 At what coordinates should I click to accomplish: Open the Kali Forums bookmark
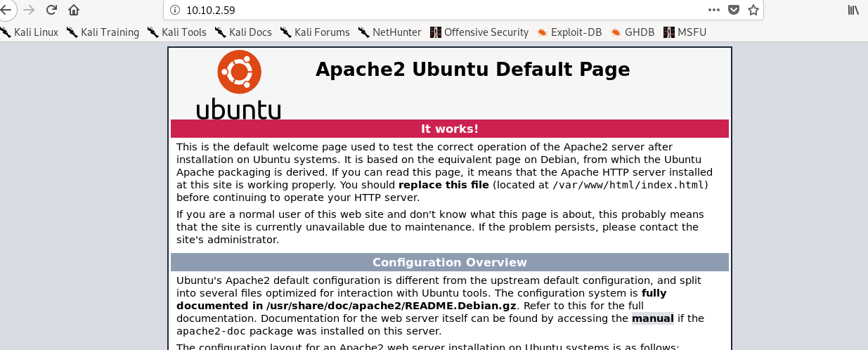click(315, 32)
